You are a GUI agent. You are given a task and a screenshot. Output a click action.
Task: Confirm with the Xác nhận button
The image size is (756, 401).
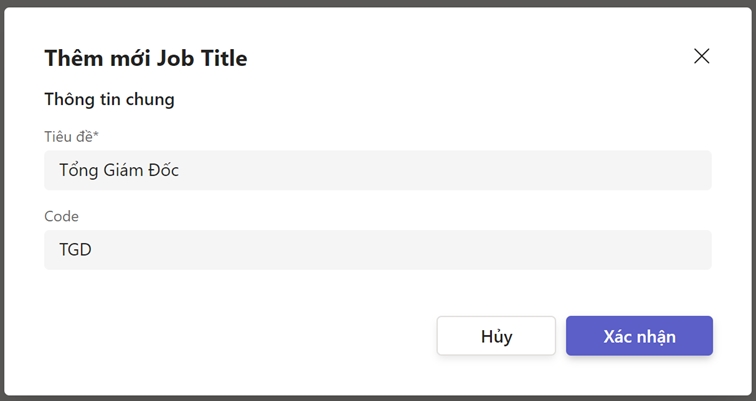pos(639,336)
